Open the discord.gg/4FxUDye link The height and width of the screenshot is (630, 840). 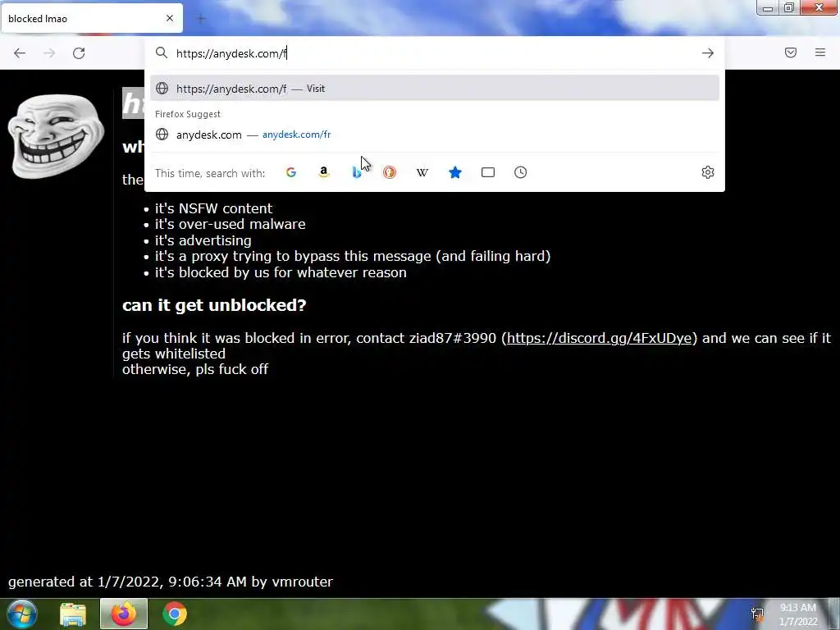click(x=599, y=338)
